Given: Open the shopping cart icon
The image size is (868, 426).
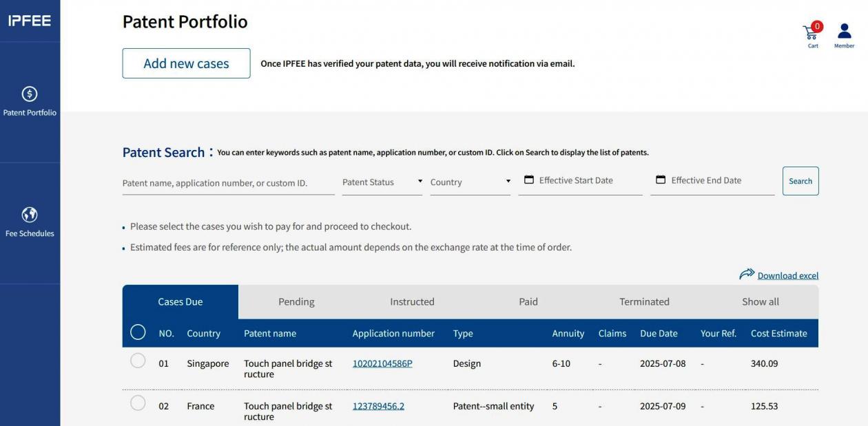Looking at the screenshot, I should coord(811,32).
